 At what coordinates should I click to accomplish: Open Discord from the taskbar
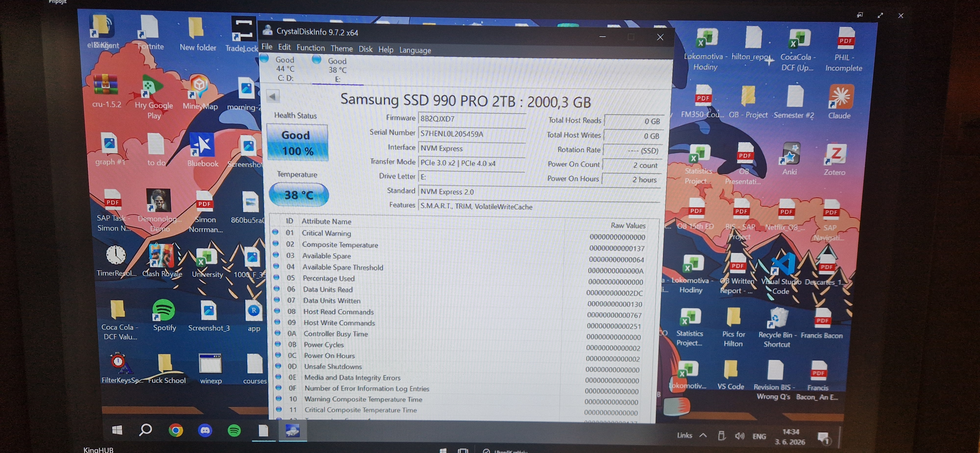[x=205, y=430]
